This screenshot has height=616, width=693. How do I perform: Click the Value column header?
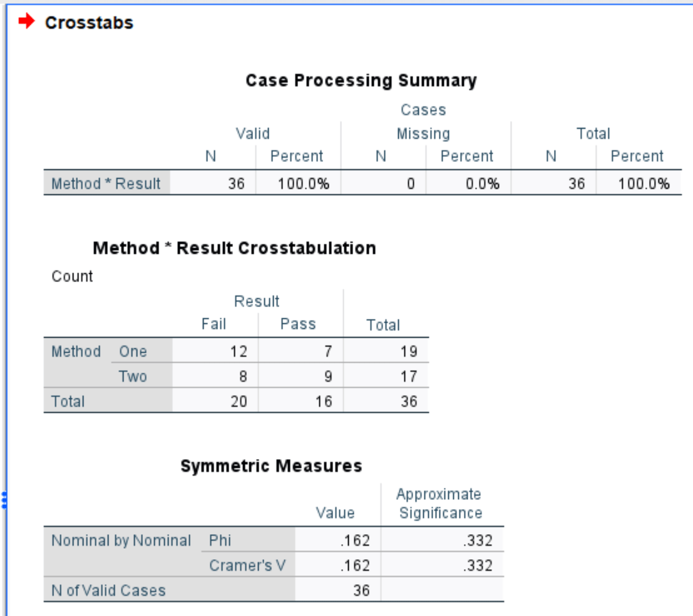[335, 513]
